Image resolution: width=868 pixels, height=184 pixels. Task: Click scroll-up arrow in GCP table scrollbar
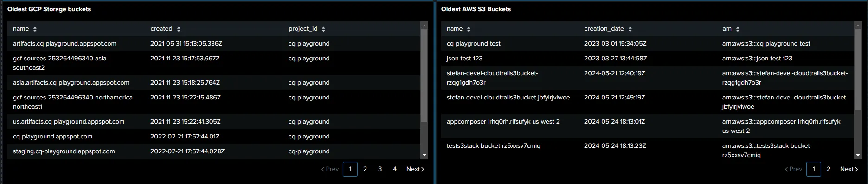click(x=424, y=25)
